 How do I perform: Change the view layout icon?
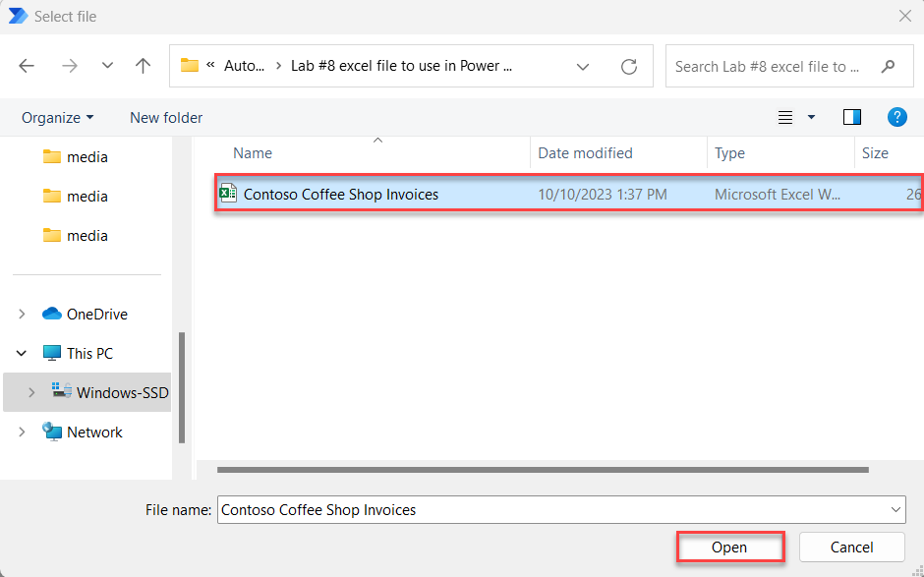click(x=785, y=118)
